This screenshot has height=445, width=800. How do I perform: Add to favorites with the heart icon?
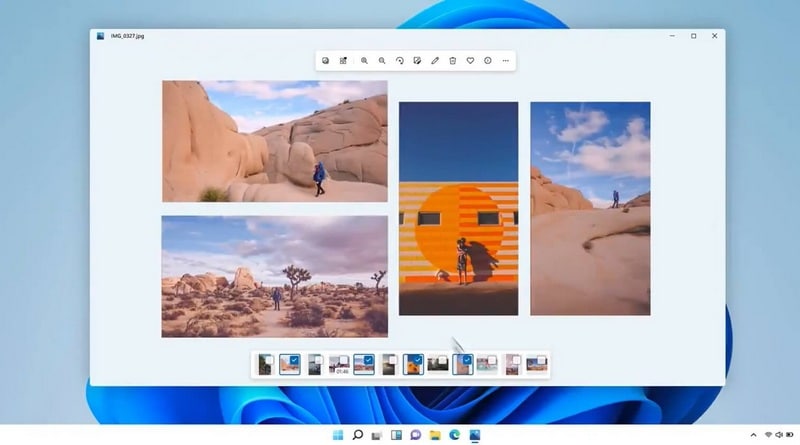[x=470, y=61]
